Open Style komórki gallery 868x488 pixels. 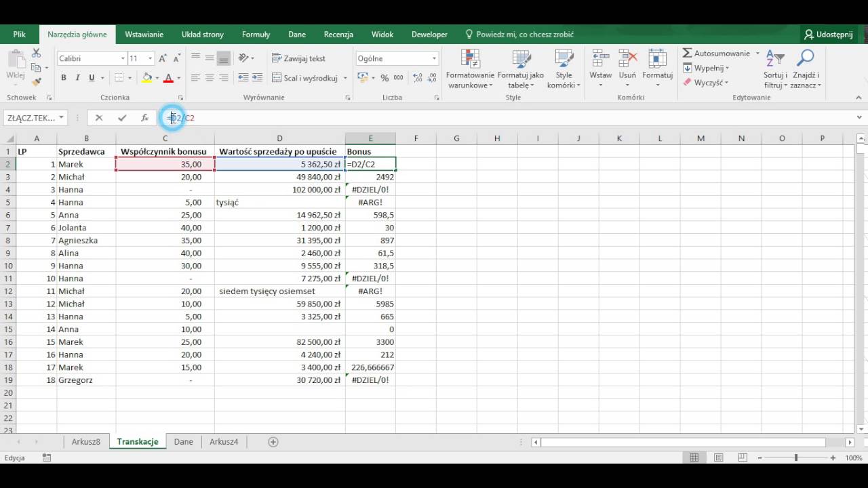click(564, 70)
